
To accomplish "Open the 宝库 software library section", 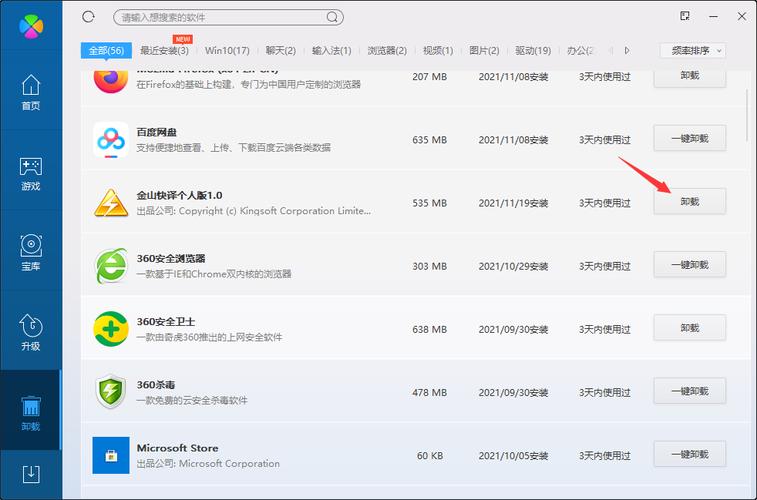I will point(31,252).
